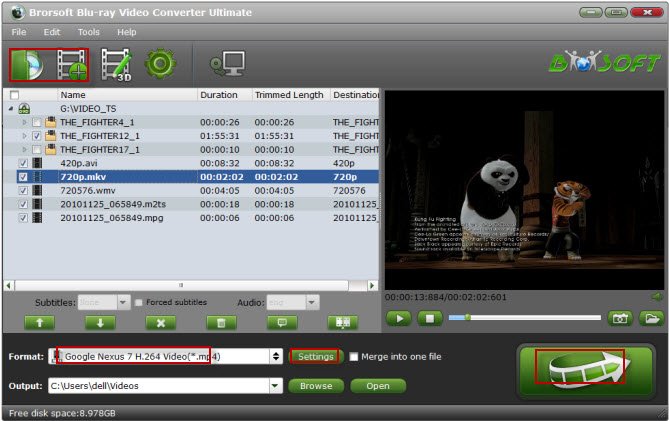Add video files with the film-plus icon

tap(72, 65)
